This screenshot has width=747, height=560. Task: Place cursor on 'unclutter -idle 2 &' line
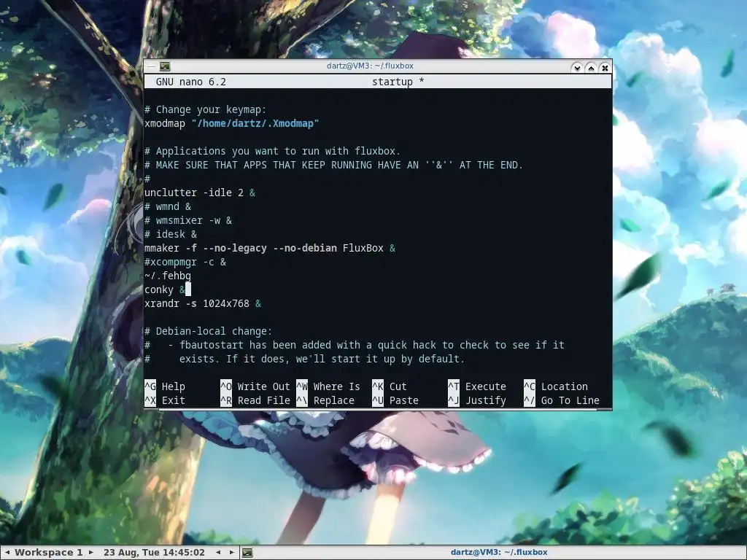click(200, 192)
